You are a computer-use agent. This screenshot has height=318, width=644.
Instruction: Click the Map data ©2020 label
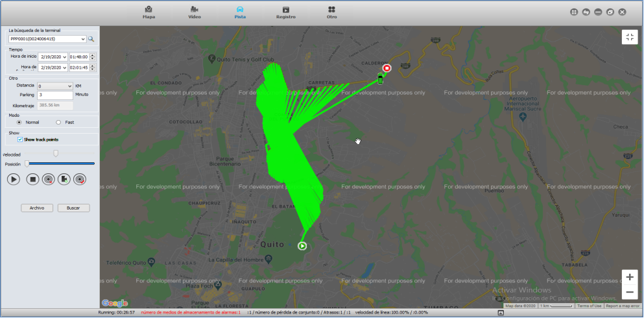(520, 306)
